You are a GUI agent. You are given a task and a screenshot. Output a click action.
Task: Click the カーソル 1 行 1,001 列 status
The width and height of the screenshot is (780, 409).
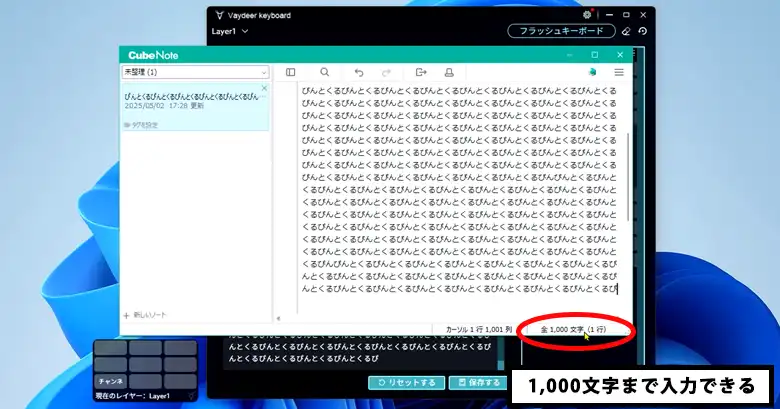[479, 329]
